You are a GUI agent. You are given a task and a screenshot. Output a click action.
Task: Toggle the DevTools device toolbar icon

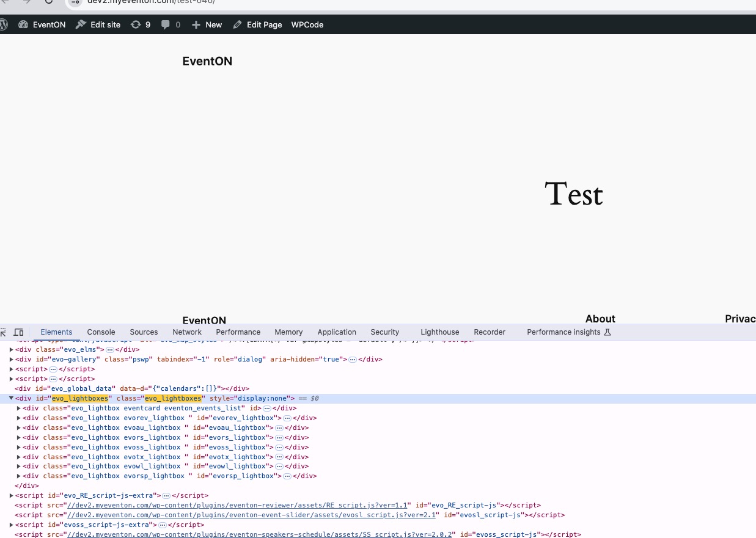coord(18,332)
